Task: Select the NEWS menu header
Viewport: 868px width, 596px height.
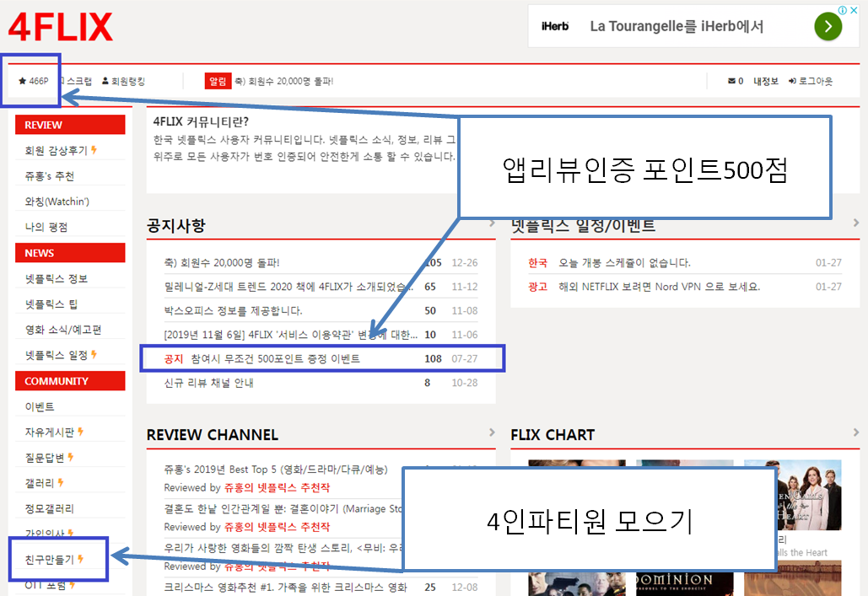Action: point(70,252)
